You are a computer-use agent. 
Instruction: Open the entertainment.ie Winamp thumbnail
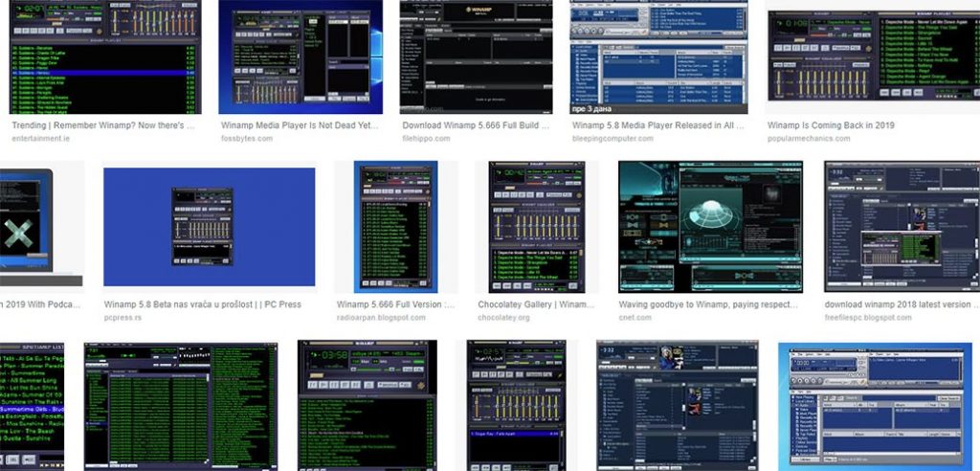103,56
